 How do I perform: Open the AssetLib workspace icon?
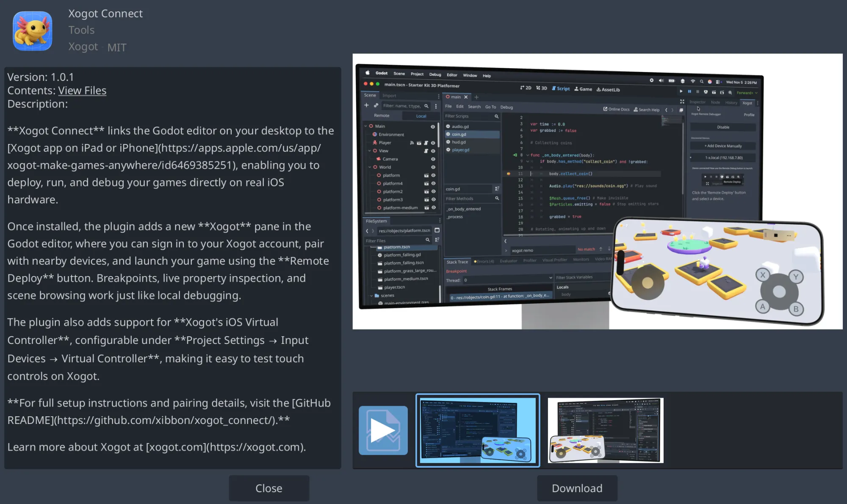coord(599,89)
